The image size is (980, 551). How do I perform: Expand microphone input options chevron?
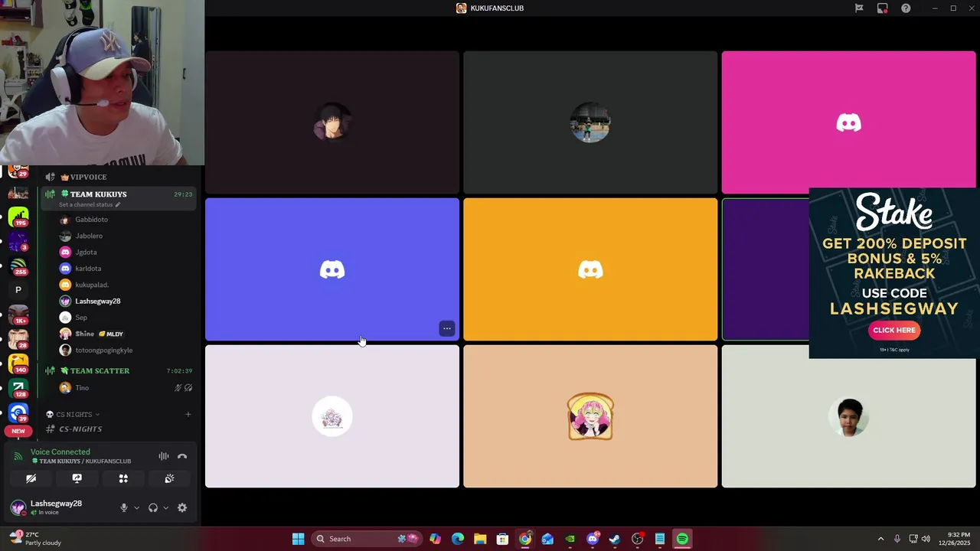click(x=137, y=507)
